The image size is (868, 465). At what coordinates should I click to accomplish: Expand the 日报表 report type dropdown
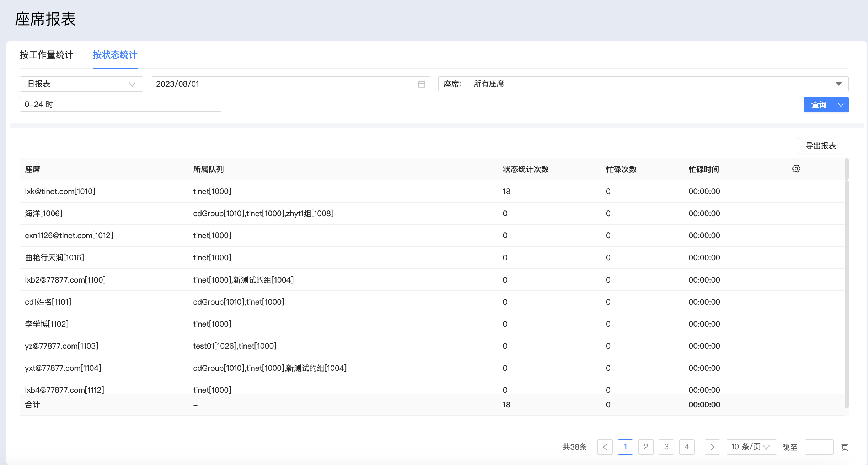(81, 84)
